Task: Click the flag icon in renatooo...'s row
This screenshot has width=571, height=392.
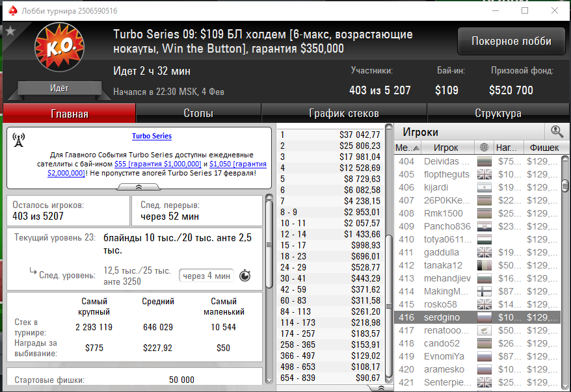Action: pos(485,330)
